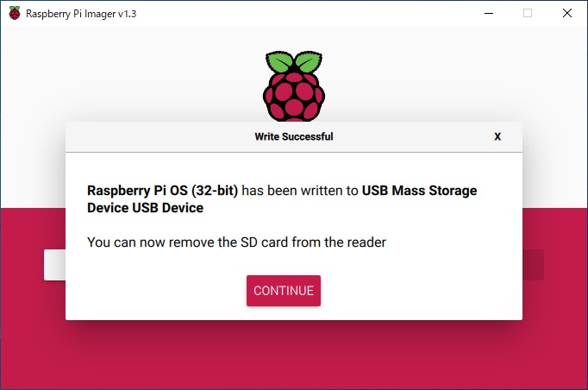Screen dimensions: 588x390
Task: Click the Raspberry Pi icon in title bar
Action: 15,13
